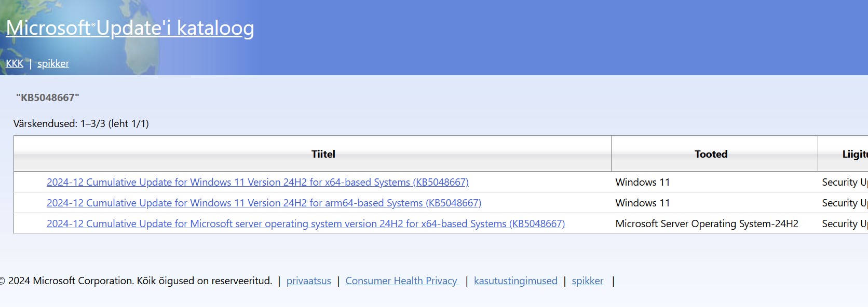Open the kasutustingimused footer link
This screenshot has height=307, width=868.
(x=516, y=281)
